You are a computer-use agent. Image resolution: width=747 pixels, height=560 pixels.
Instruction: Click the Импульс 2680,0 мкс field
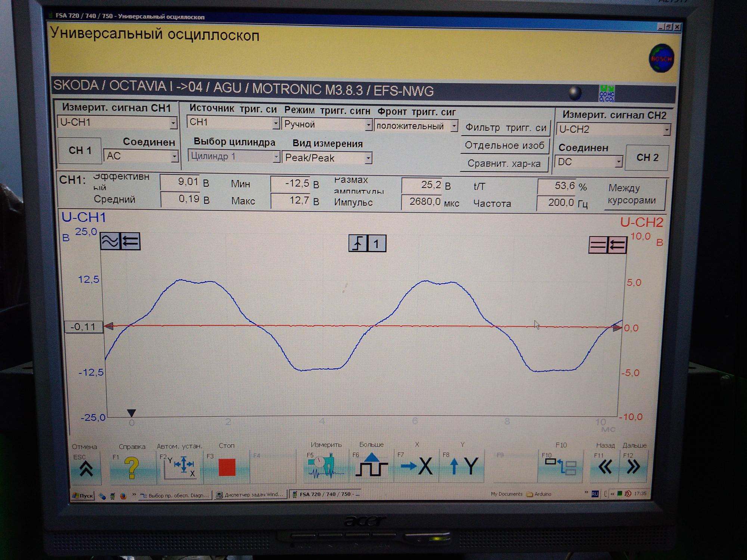[x=422, y=202]
